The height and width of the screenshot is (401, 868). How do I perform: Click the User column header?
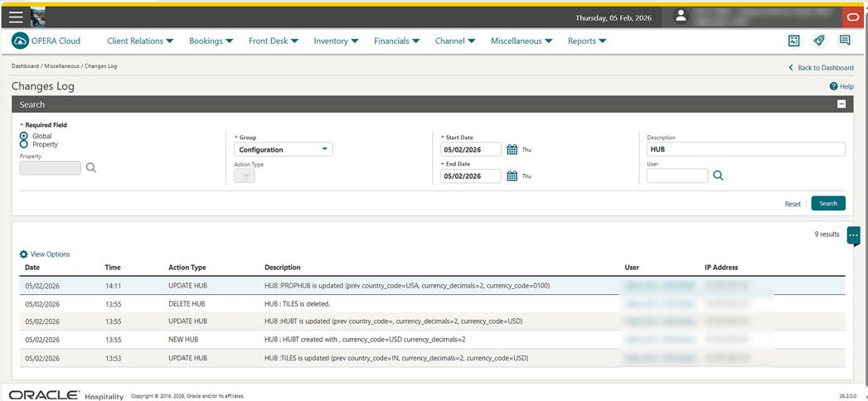point(632,267)
